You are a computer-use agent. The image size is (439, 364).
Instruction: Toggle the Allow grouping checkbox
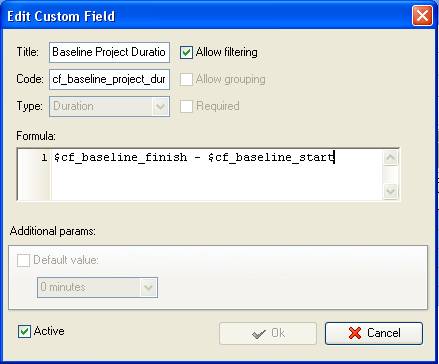point(186,79)
